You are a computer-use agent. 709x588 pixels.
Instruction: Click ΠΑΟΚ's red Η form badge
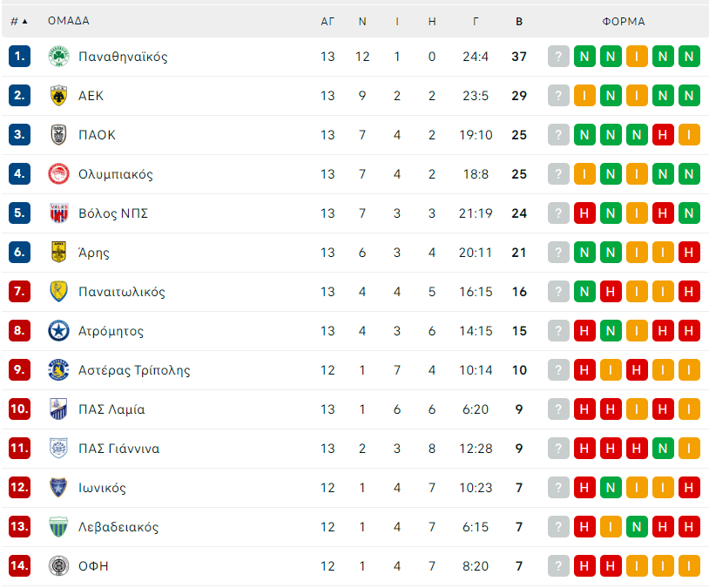663,135
